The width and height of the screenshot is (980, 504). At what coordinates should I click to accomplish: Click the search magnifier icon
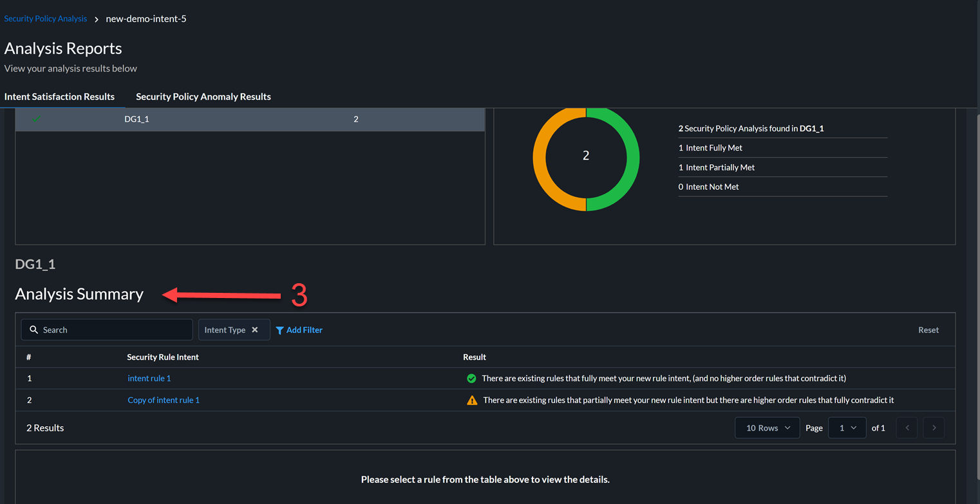coord(34,330)
